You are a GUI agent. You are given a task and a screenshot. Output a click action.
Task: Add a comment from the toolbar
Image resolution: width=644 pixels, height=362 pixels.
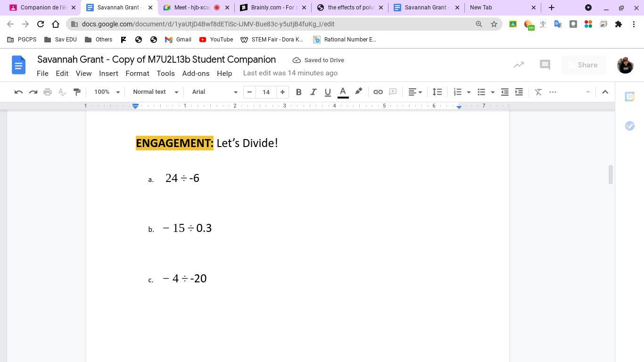tap(393, 92)
